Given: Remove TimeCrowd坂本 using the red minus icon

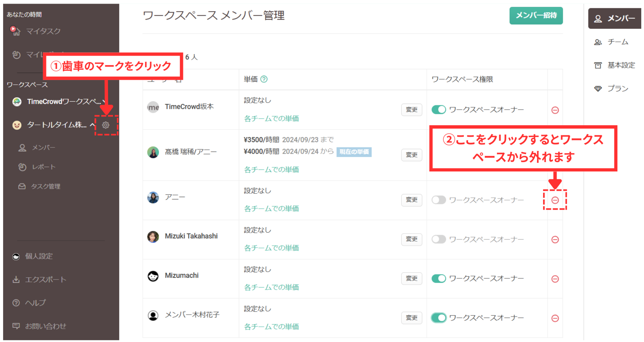Looking at the screenshot, I should tap(555, 110).
